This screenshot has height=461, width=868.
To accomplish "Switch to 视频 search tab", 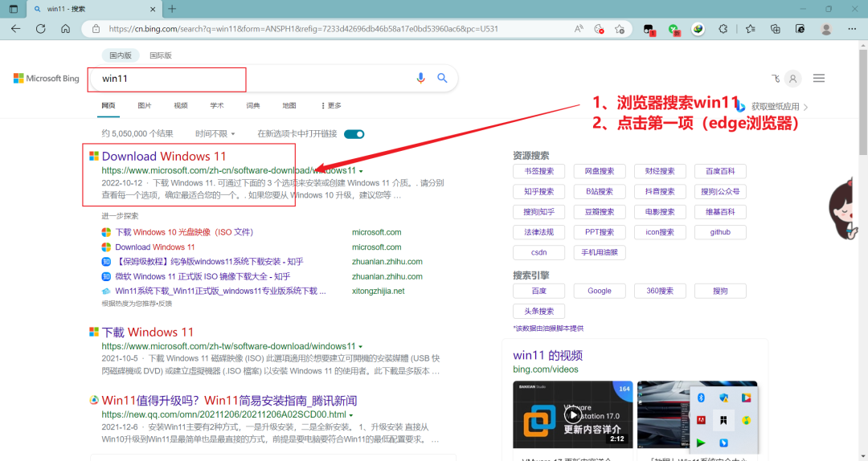I will pyautogui.click(x=181, y=105).
